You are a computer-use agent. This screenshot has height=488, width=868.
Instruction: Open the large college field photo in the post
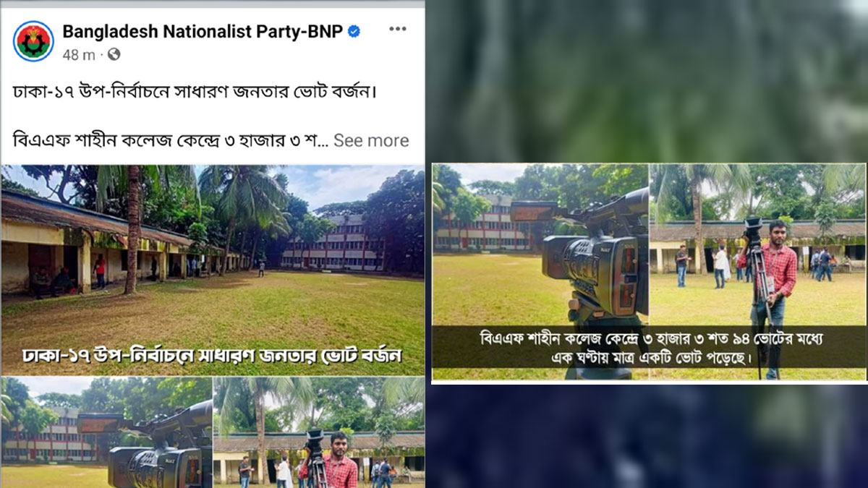[x=213, y=270]
